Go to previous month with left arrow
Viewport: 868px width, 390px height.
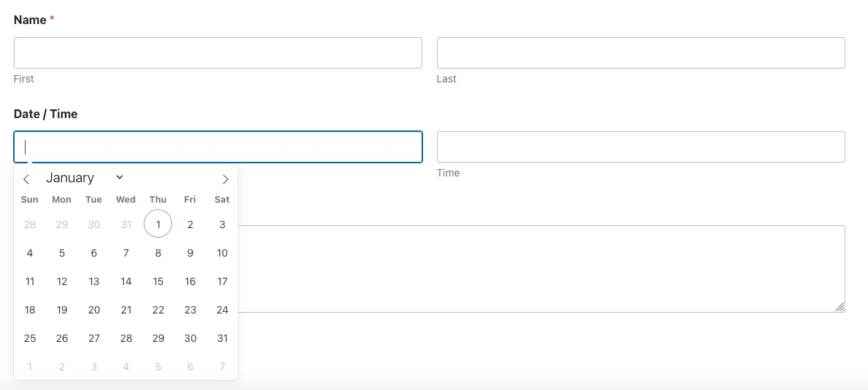26,179
